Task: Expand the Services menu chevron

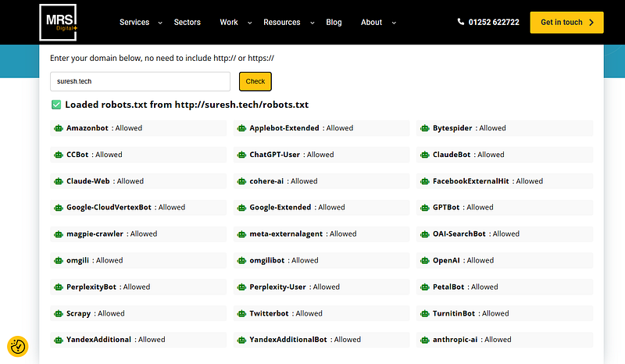Action: click(x=160, y=23)
